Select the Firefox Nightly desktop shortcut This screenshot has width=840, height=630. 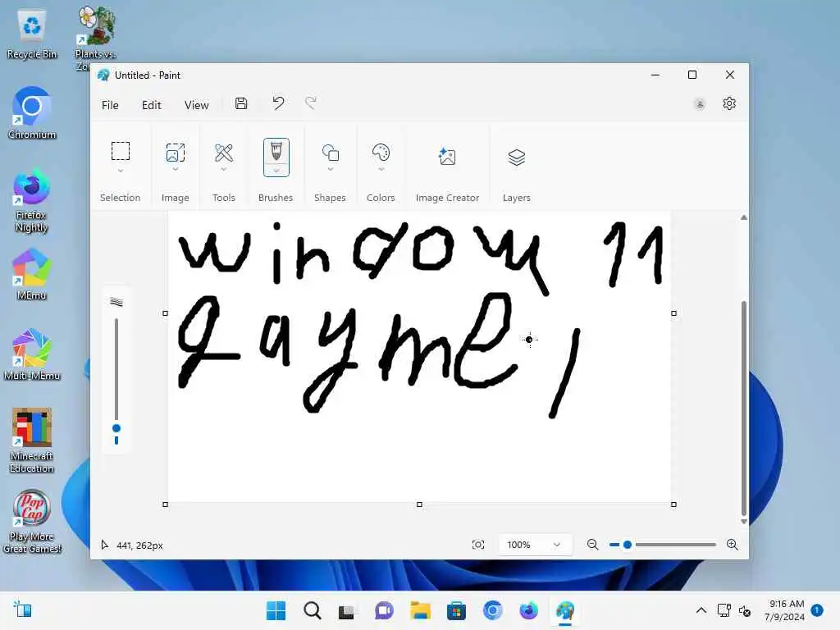point(32,201)
